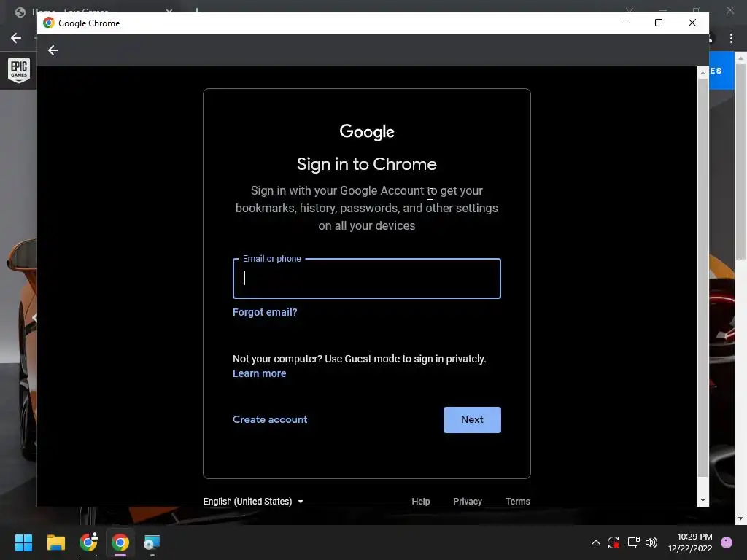Click the Email or phone input field

pyautogui.click(x=366, y=279)
